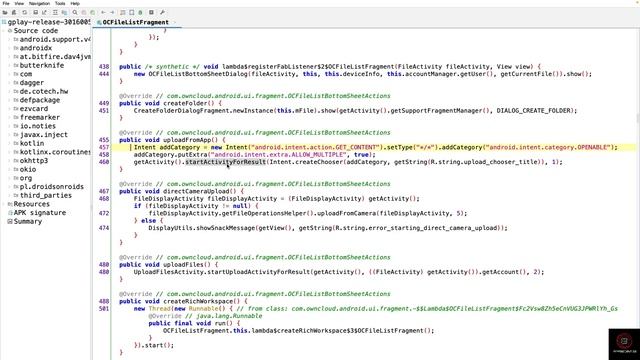Select gplay-release root tree node
Image resolution: width=640 pixels, height=360 pixels.
point(46,22)
